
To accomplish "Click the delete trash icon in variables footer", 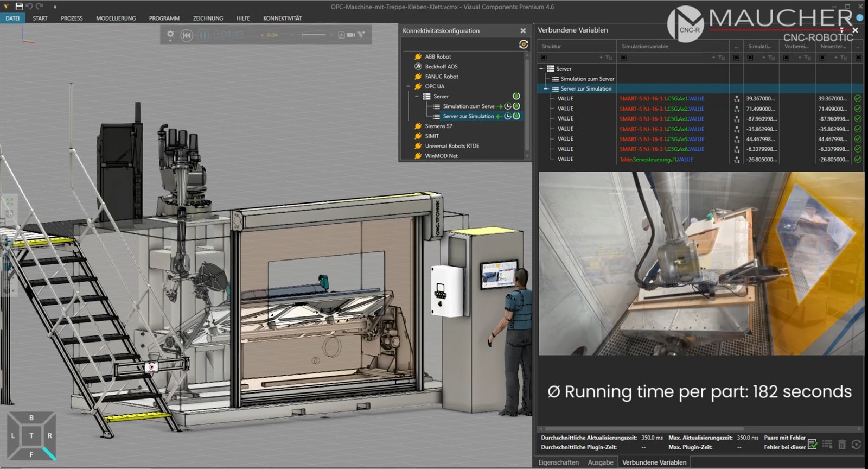I will pos(842,445).
